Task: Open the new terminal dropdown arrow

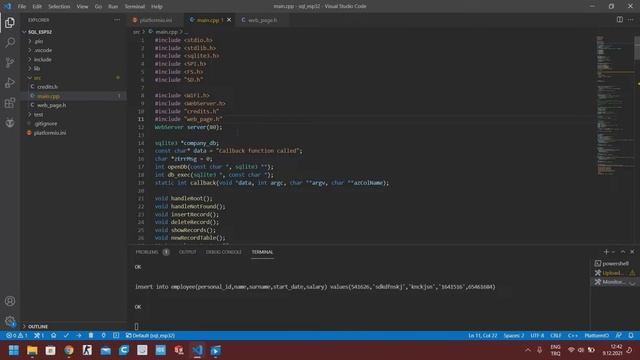Action: click(613, 252)
